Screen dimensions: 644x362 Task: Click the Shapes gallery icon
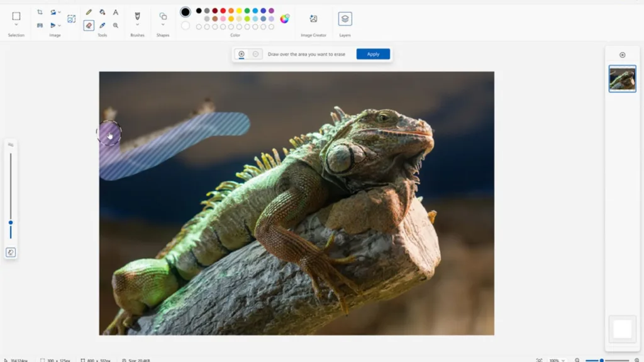tap(163, 16)
